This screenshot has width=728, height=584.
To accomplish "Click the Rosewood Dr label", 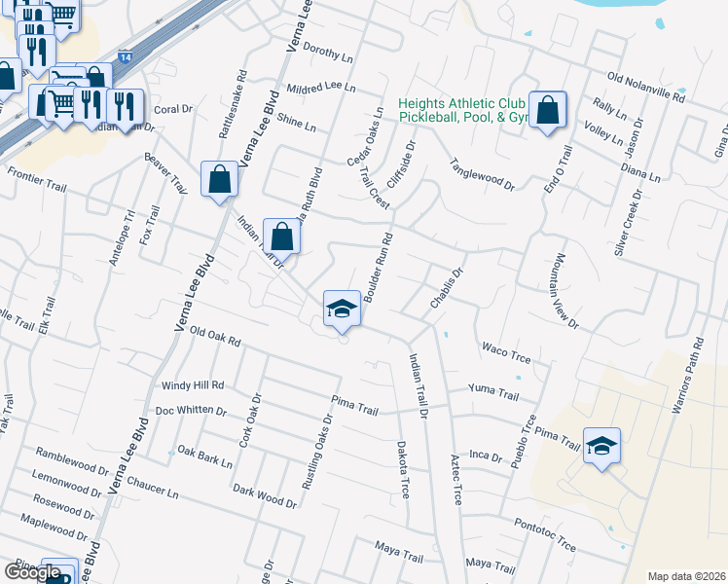I will pyautogui.click(x=63, y=506).
